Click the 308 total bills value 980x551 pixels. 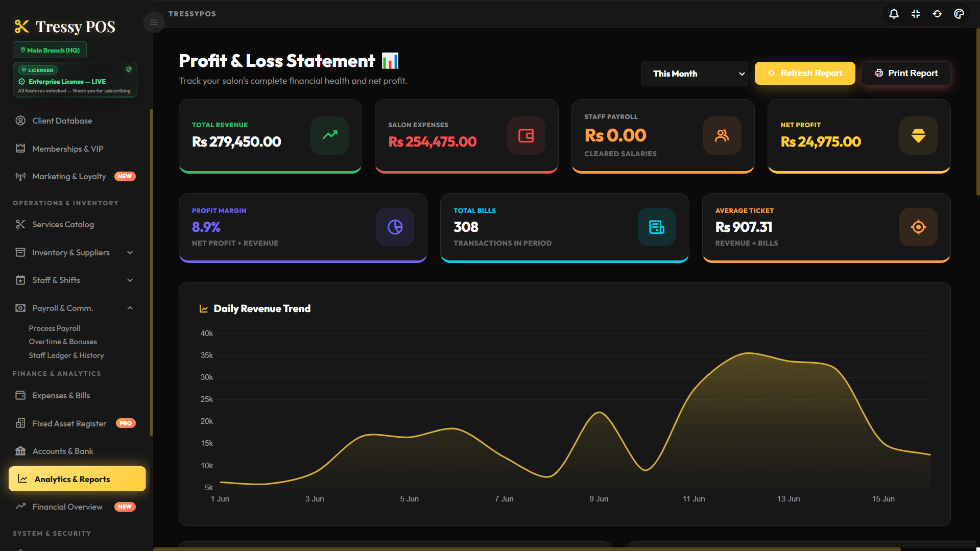tap(466, 227)
